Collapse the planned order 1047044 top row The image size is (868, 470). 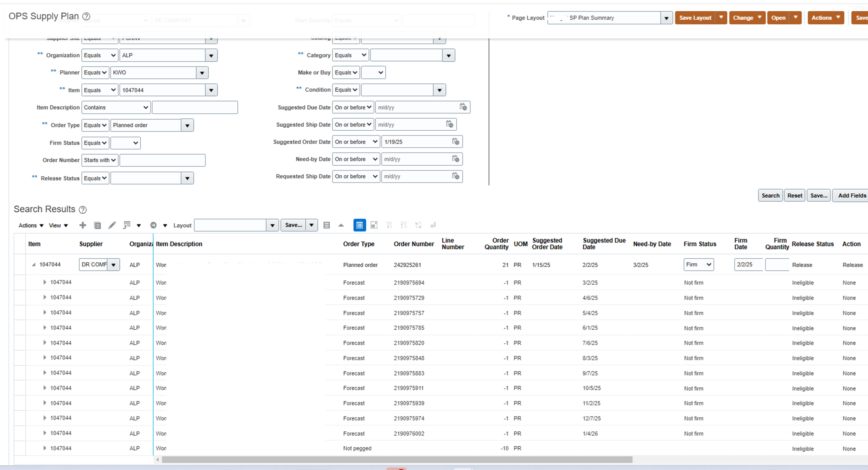[33, 265]
